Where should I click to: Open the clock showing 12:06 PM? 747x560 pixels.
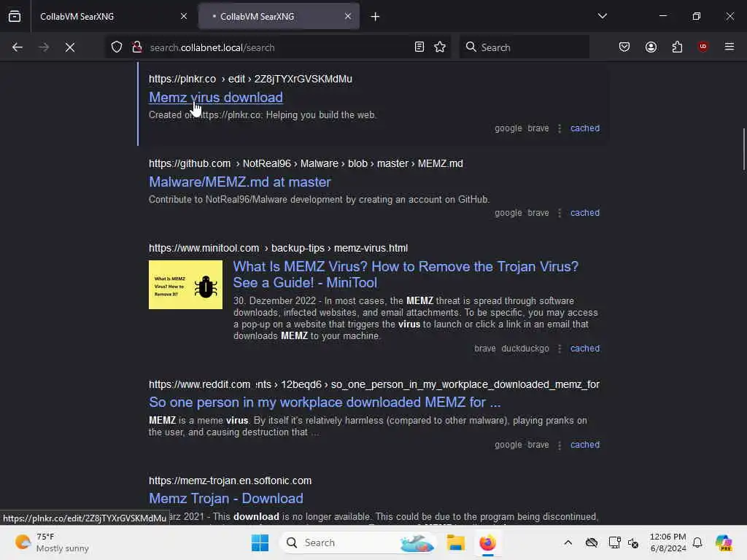pos(668,542)
